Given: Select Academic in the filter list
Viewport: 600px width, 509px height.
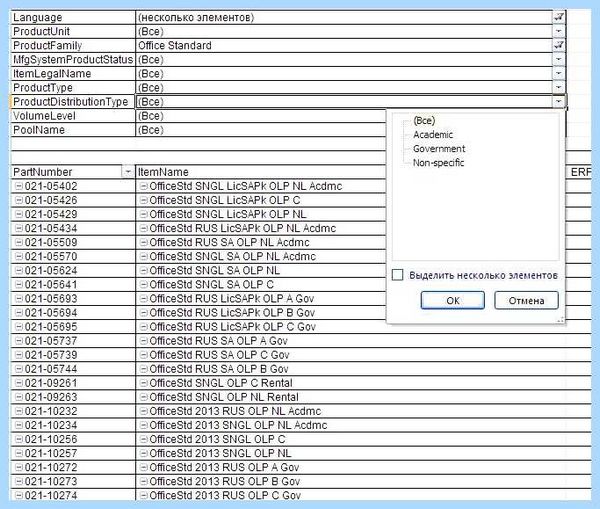Looking at the screenshot, I should coord(433,135).
